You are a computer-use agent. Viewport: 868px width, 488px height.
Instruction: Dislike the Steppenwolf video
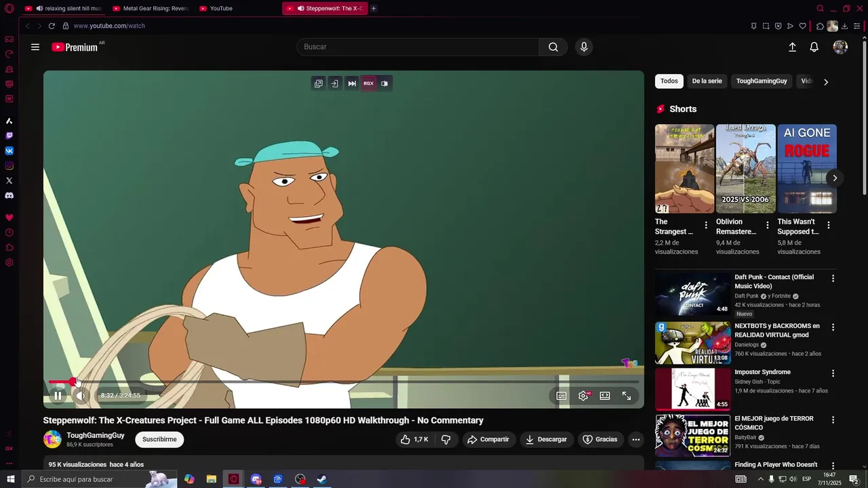click(446, 439)
